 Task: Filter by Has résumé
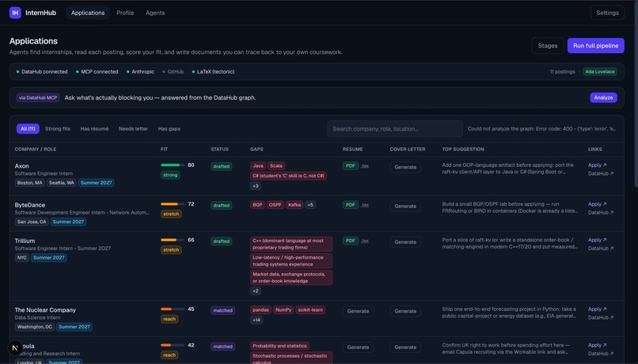click(x=94, y=128)
